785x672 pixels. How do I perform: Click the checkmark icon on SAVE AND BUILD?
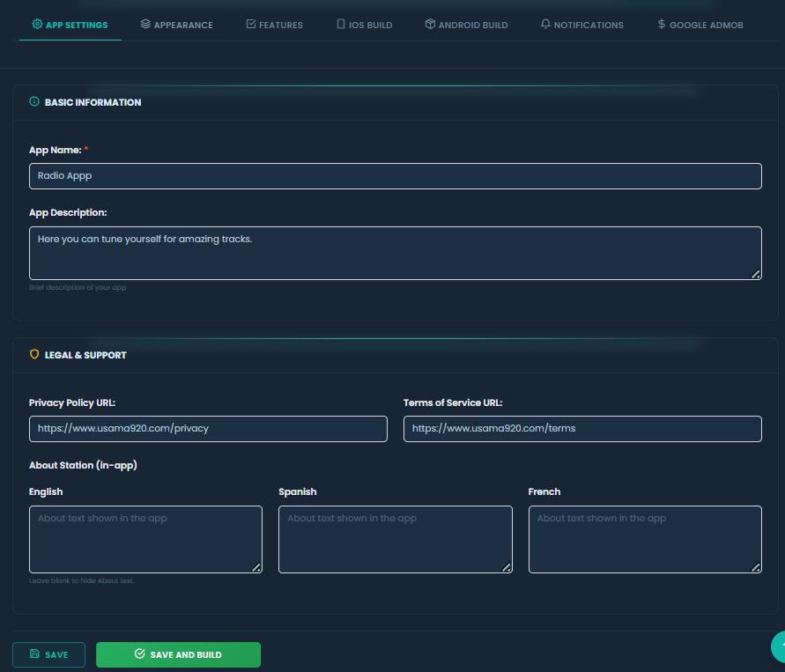[140, 654]
